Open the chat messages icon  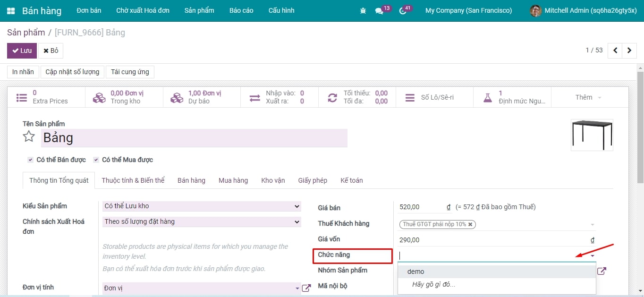coord(379,10)
